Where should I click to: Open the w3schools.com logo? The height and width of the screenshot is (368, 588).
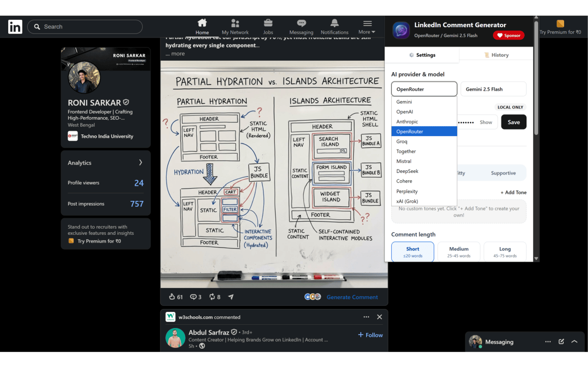tap(170, 317)
